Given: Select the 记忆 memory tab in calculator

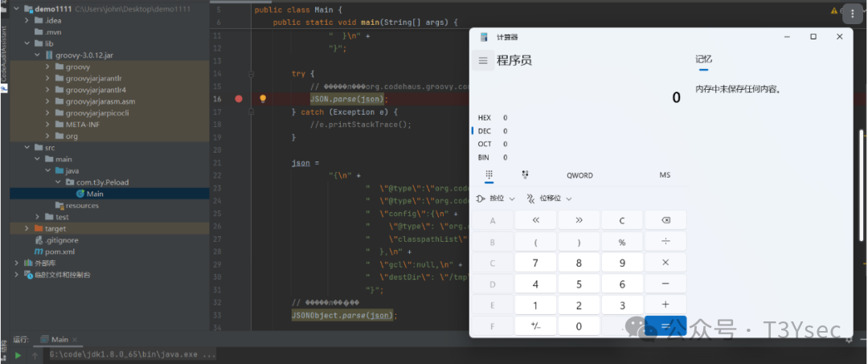Looking at the screenshot, I should (x=703, y=59).
